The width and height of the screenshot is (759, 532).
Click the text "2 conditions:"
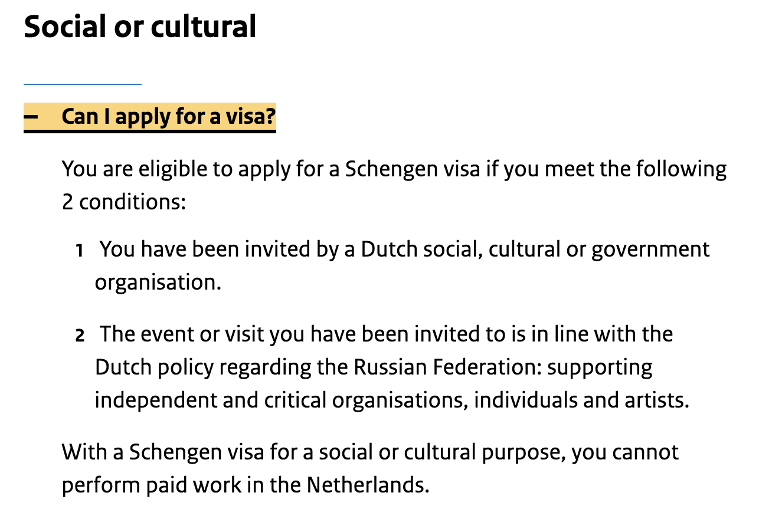(x=124, y=202)
